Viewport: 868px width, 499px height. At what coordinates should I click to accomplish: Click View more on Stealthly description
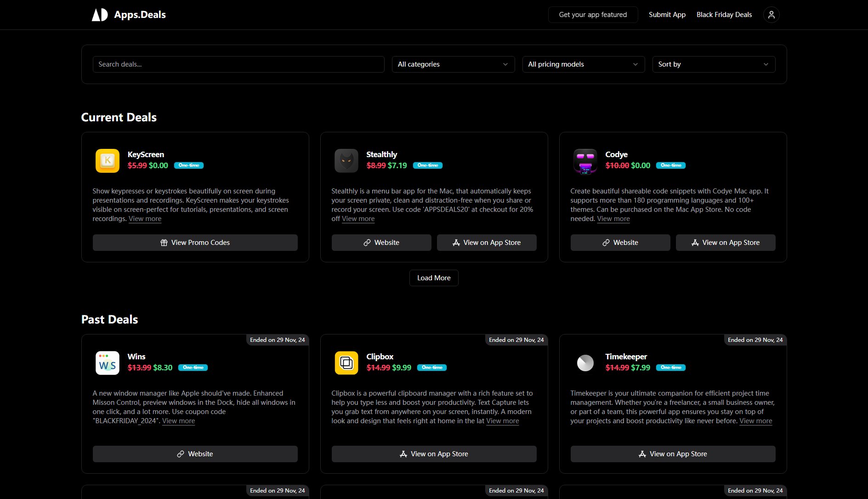click(x=358, y=219)
